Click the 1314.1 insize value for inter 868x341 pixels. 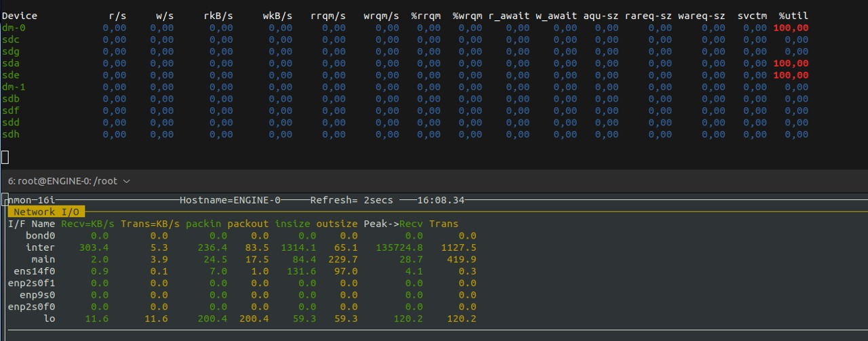click(x=298, y=247)
